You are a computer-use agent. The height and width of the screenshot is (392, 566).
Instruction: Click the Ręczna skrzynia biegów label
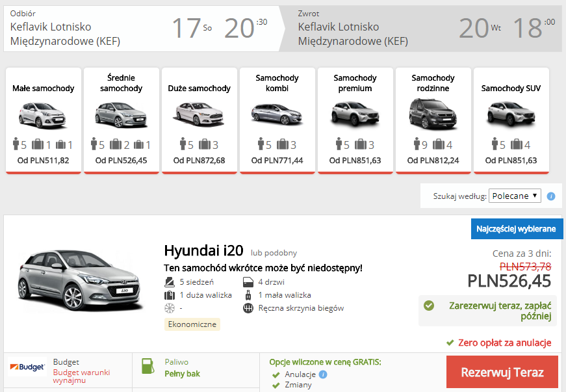[x=301, y=308]
